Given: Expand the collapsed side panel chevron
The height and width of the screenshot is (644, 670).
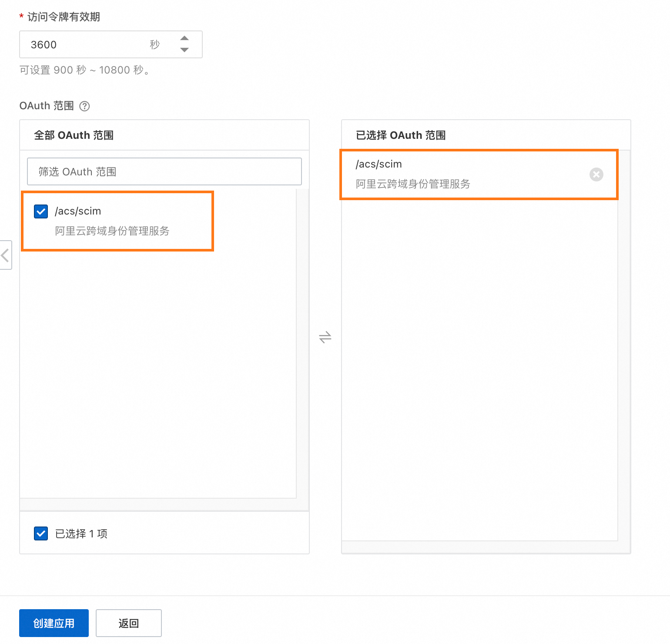Looking at the screenshot, I should point(6,255).
